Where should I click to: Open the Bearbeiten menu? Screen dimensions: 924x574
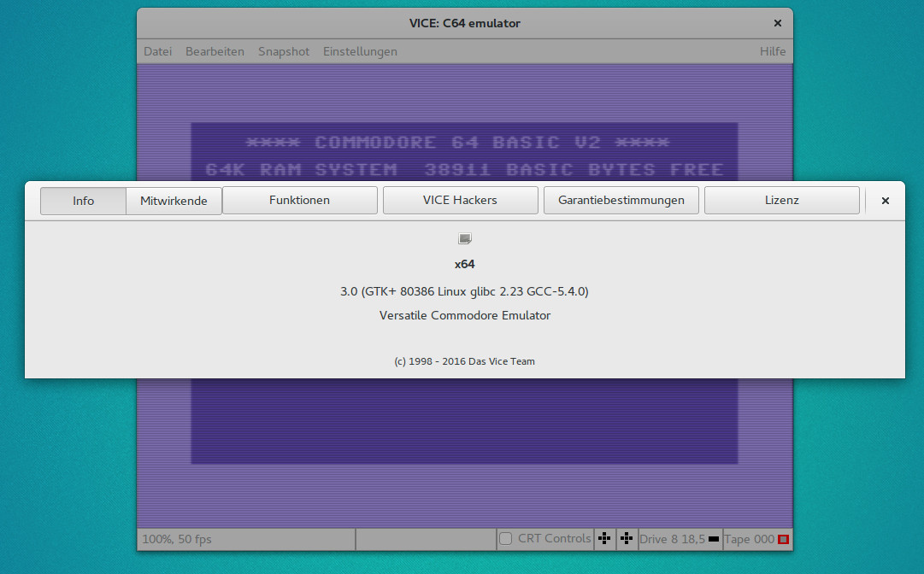(215, 51)
